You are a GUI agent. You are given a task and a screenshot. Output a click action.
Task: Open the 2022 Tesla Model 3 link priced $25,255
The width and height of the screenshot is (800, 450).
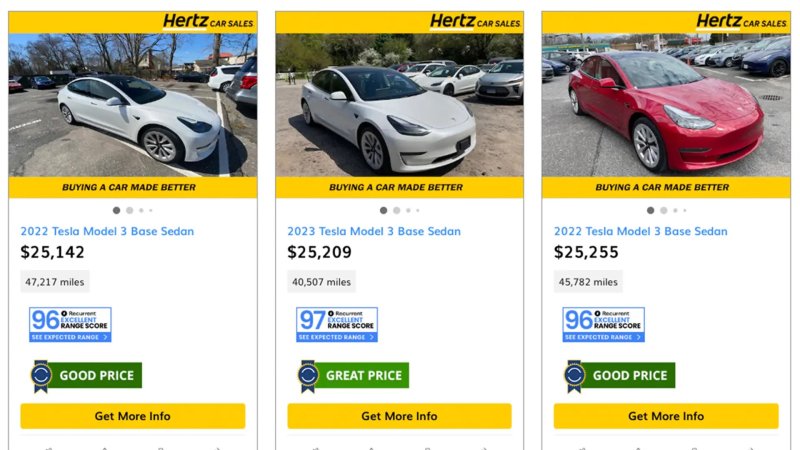pyautogui.click(x=640, y=231)
